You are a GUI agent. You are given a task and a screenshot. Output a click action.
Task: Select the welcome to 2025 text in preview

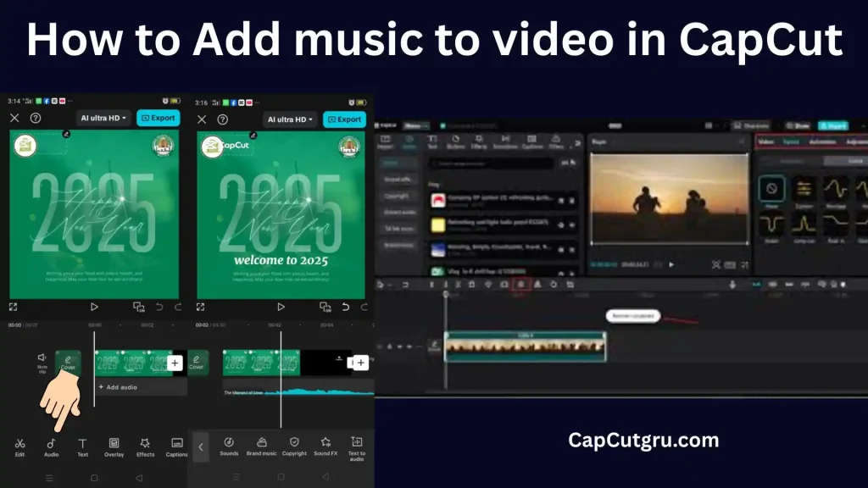281,260
